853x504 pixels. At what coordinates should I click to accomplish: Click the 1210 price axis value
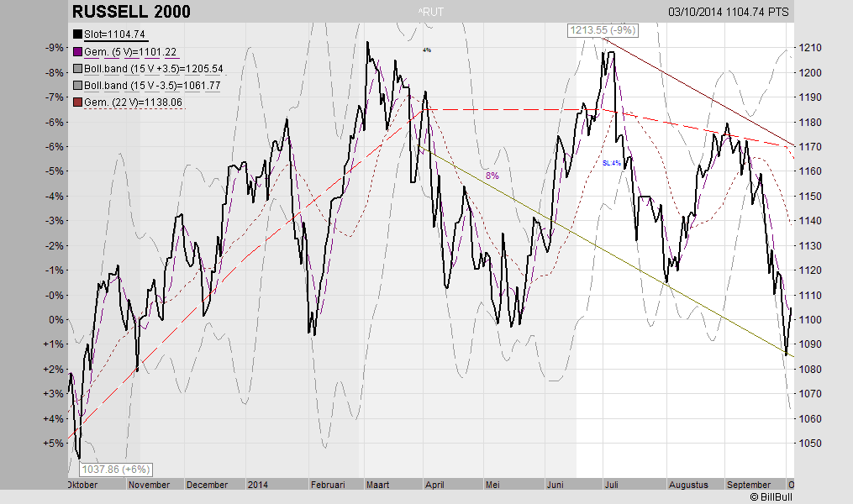pyautogui.click(x=810, y=48)
